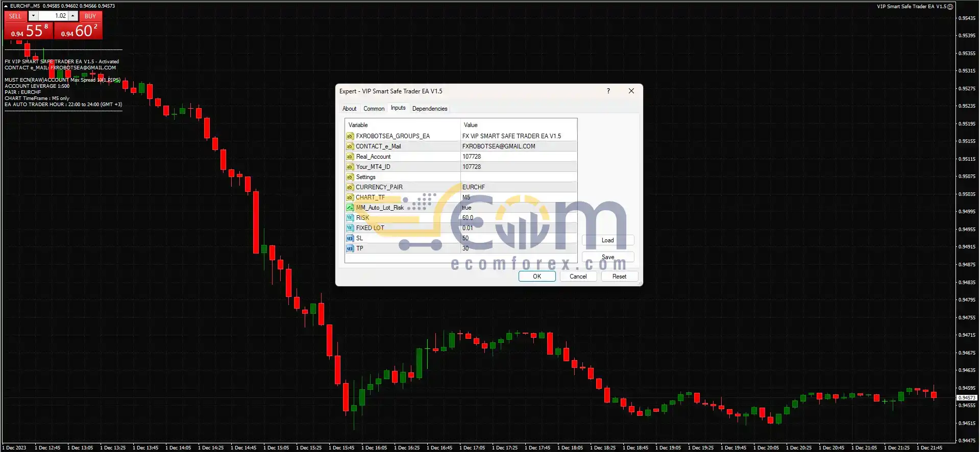
Task: Open the About tab
Action: coord(349,109)
